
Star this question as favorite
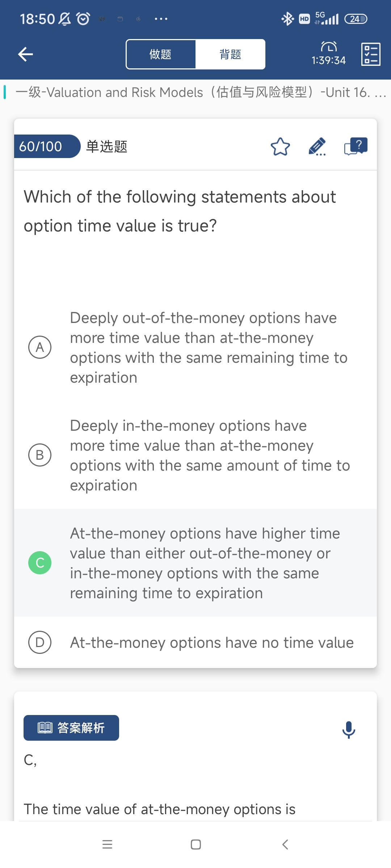[280, 147]
